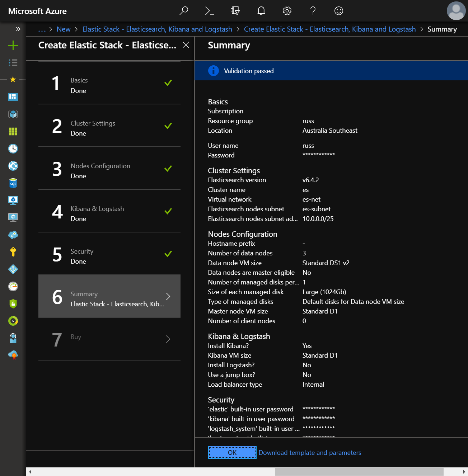Click the green plus create resource icon
This screenshot has height=476, width=468.
click(13, 45)
